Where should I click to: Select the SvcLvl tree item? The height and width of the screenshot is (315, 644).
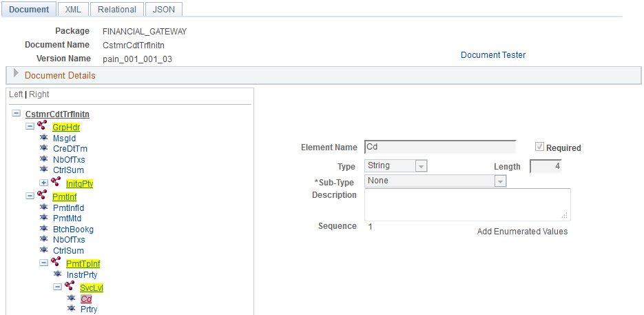(x=92, y=288)
